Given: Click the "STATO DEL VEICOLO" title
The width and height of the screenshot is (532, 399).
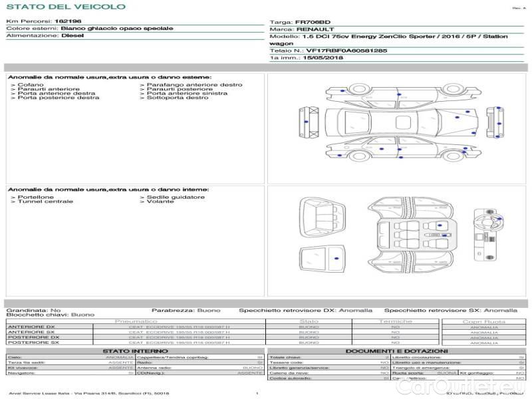Looking at the screenshot, I should click(66, 7).
